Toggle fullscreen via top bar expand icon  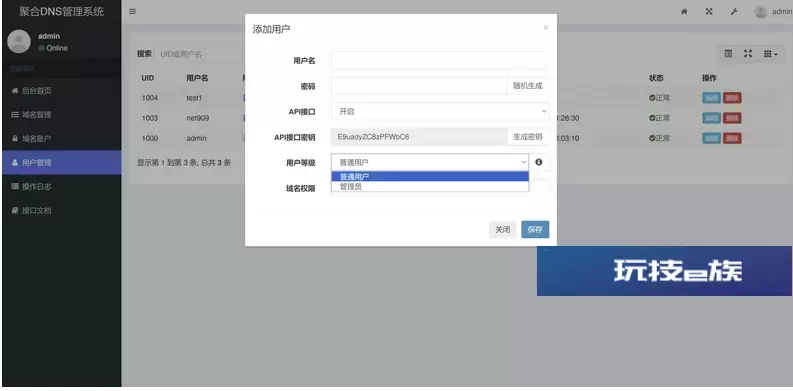(709, 12)
